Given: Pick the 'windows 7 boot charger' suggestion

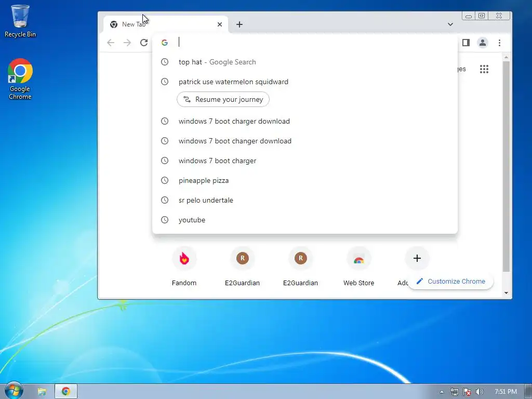Looking at the screenshot, I should [x=304, y=161].
